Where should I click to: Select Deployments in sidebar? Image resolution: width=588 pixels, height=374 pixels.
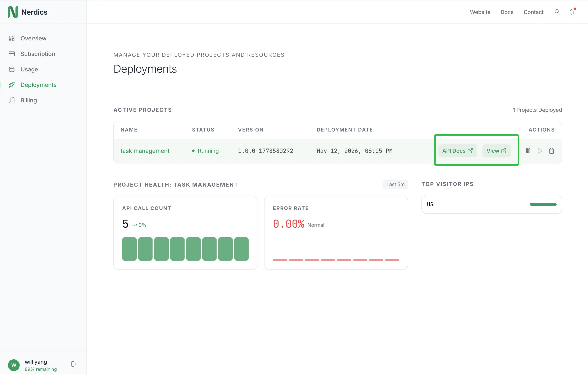[39, 85]
